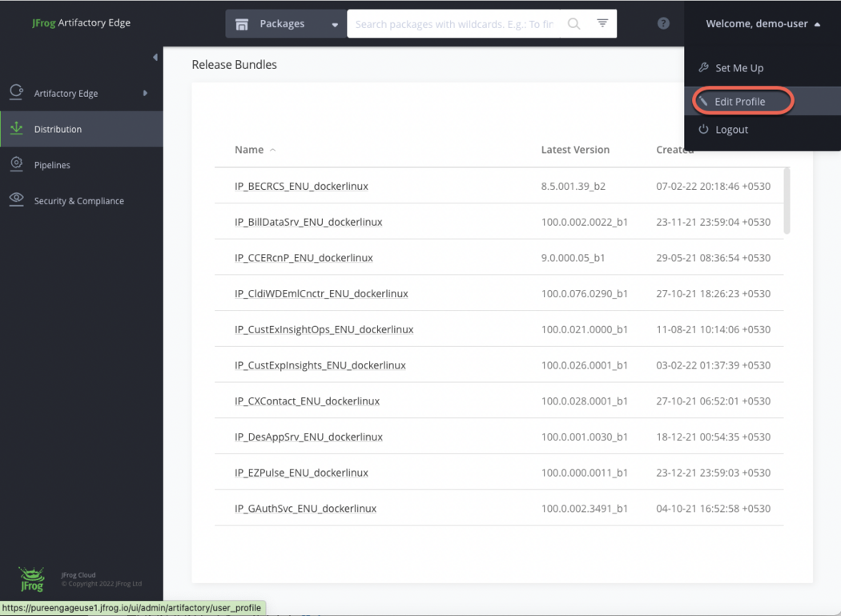The height and width of the screenshot is (616, 841).
Task: Click created date 07-02-22 20:18:46 +0530
Action: [x=714, y=186]
